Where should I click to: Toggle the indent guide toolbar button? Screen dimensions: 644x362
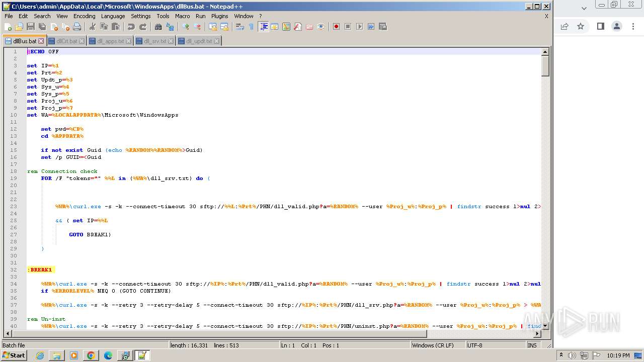pos(263,27)
